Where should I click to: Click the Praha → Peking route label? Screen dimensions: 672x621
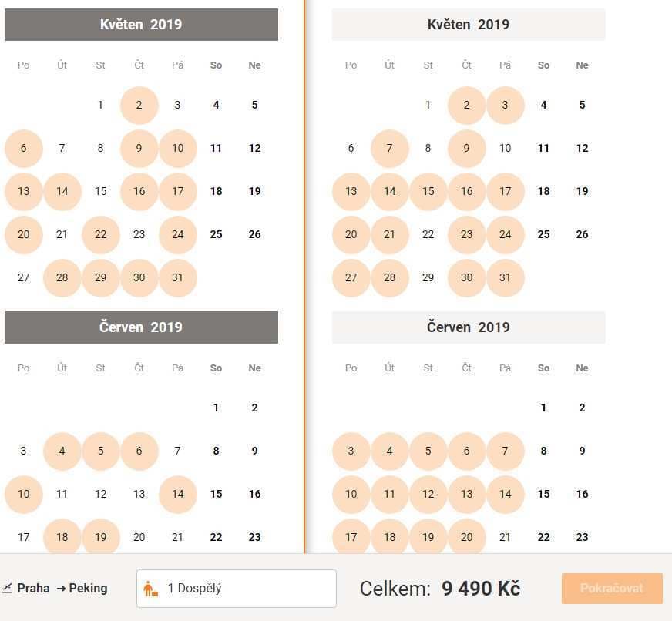coord(62,588)
